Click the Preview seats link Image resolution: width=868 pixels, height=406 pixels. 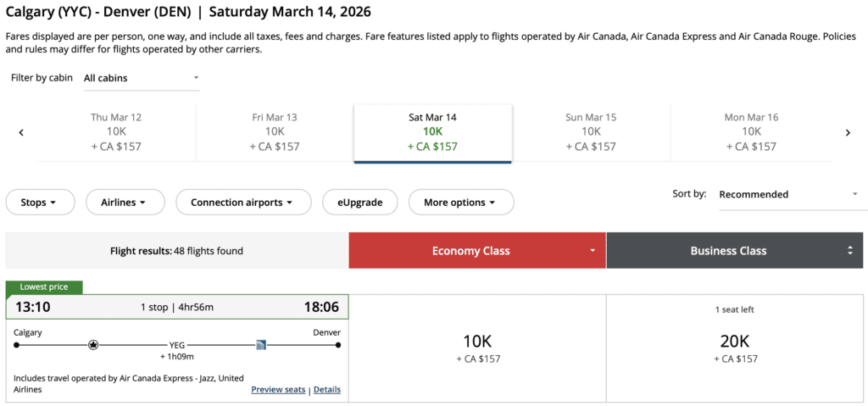pyautogui.click(x=278, y=390)
